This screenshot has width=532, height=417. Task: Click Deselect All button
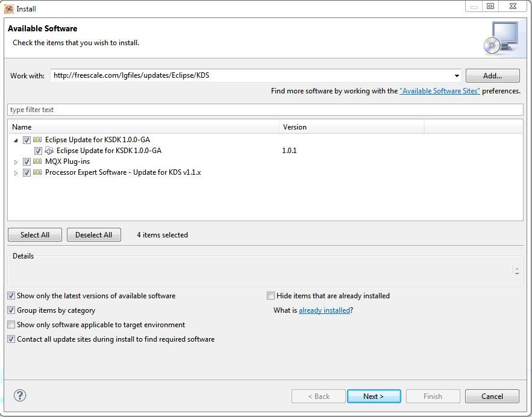click(x=93, y=235)
